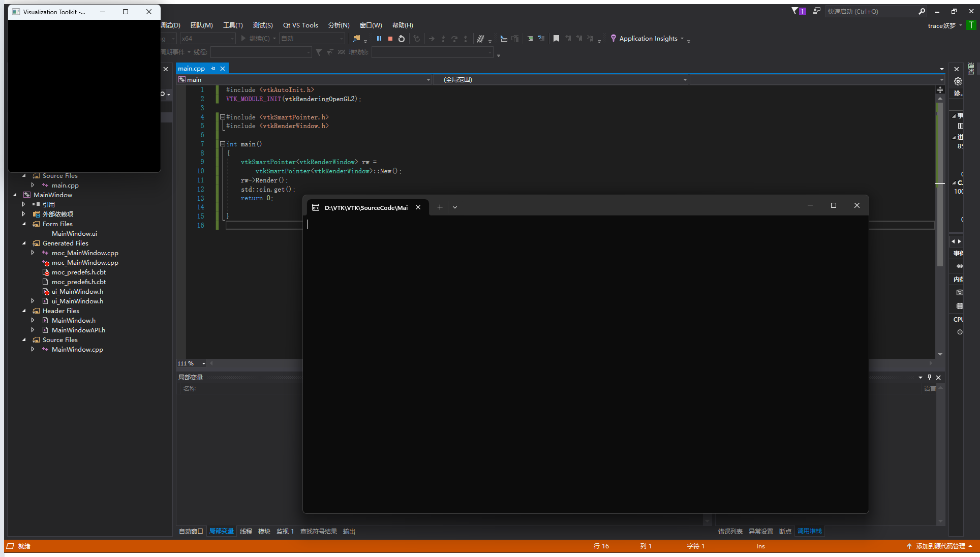Stop debugging with the red square
This screenshot has width=980, height=557.
[x=390, y=39]
